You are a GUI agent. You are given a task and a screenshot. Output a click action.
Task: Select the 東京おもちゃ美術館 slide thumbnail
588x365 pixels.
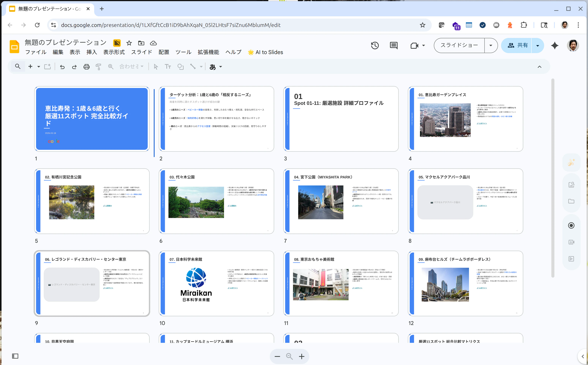[x=341, y=283]
